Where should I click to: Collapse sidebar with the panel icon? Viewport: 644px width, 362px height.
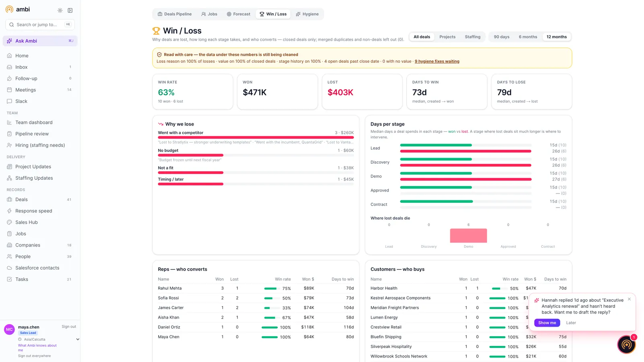(70, 10)
